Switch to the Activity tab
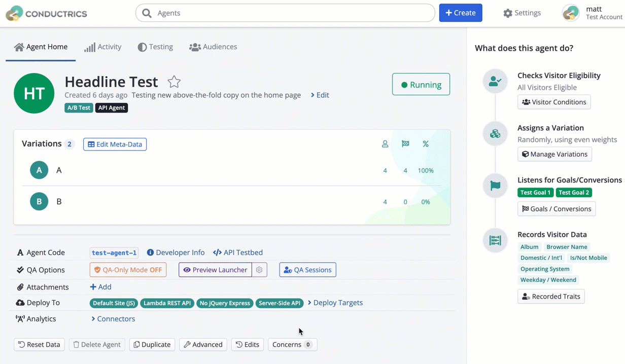The height and width of the screenshot is (364, 625). point(103,47)
